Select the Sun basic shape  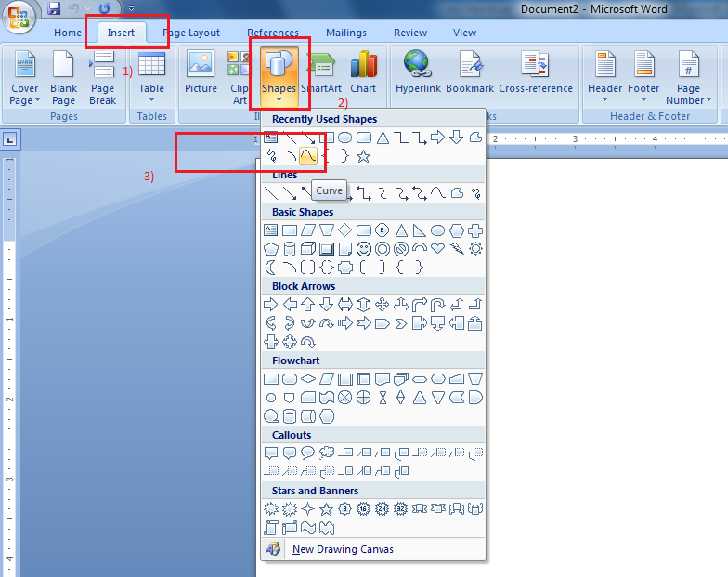coord(475,249)
